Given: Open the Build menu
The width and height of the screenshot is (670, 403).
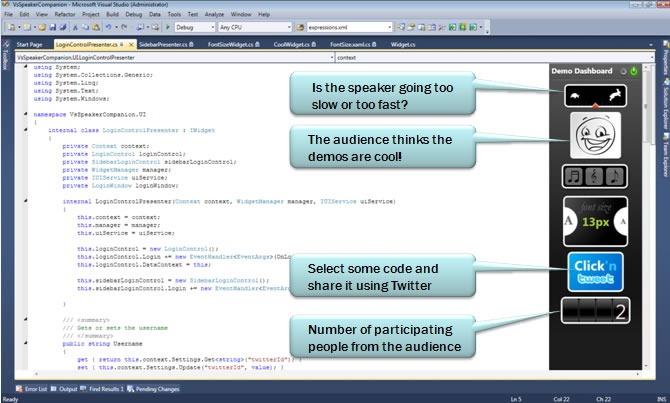Looking at the screenshot, I should 112,14.
